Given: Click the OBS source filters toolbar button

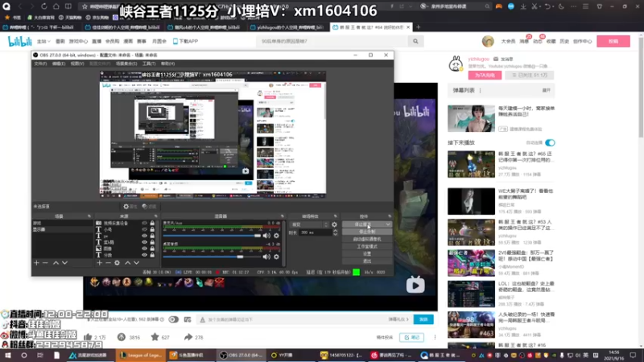Looking at the screenshot, I should pyautogui.click(x=149, y=207).
